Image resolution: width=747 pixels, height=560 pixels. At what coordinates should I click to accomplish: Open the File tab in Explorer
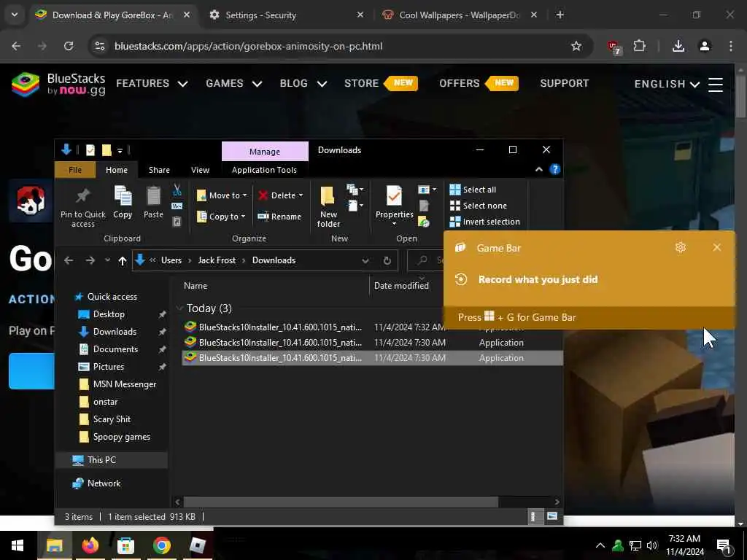(75, 170)
